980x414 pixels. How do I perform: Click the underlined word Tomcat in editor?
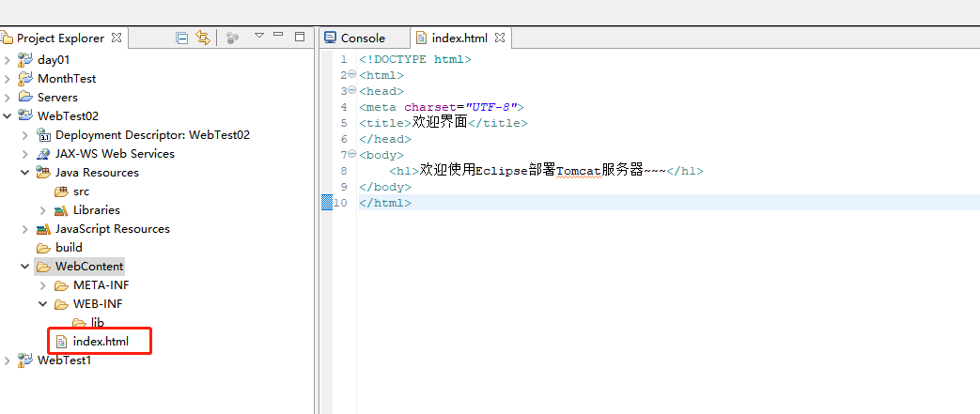(x=579, y=171)
